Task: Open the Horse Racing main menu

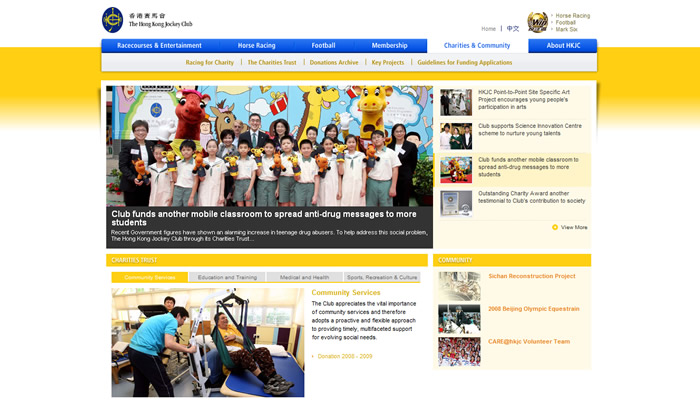Action: click(x=256, y=46)
